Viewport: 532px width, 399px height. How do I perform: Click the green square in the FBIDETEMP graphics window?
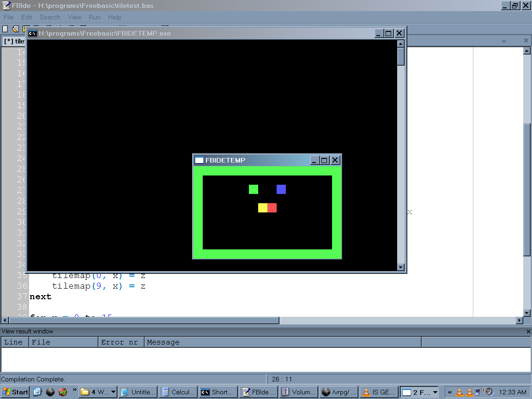coord(254,189)
